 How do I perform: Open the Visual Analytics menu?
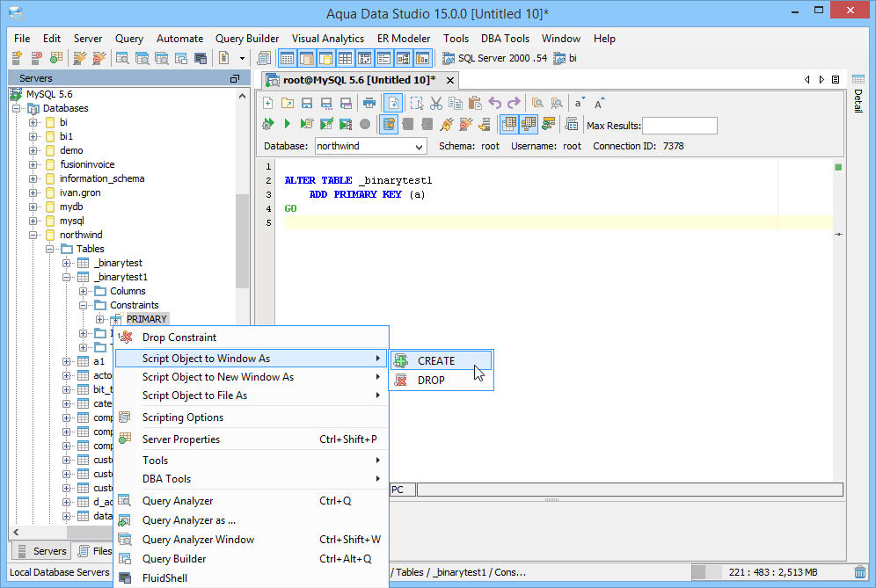pyautogui.click(x=328, y=39)
